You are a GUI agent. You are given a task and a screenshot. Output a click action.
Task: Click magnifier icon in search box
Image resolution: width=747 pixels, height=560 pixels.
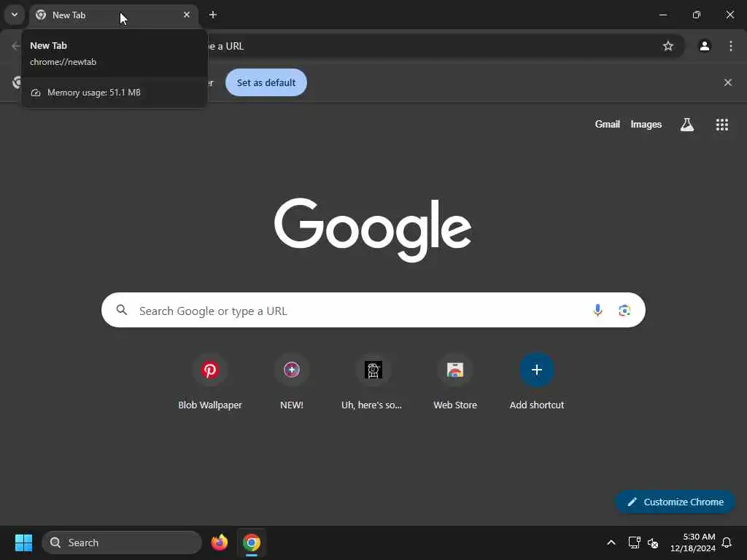click(x=122, y=310)
